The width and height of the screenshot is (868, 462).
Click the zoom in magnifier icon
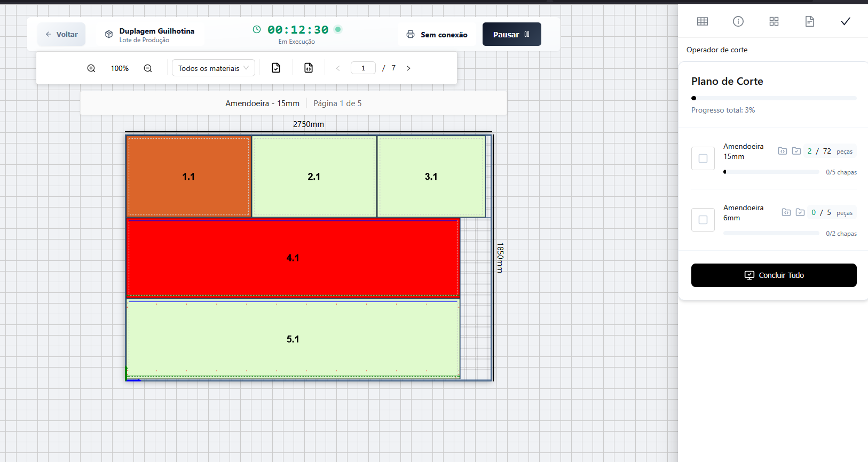91,68
